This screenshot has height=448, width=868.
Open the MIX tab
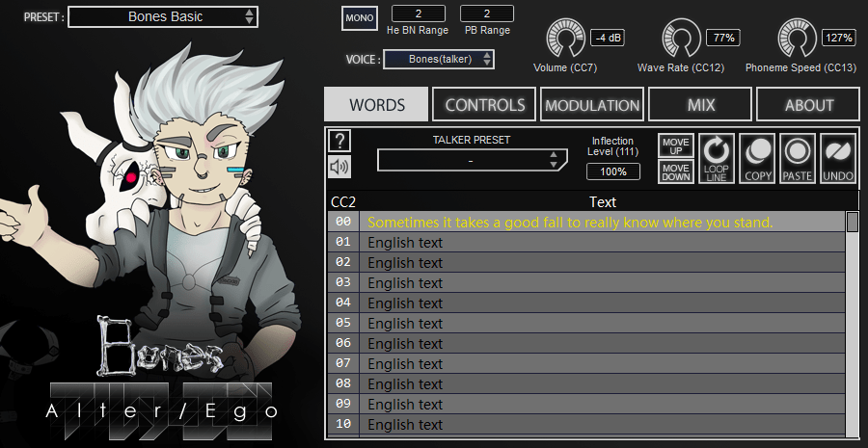coord(700,104)
